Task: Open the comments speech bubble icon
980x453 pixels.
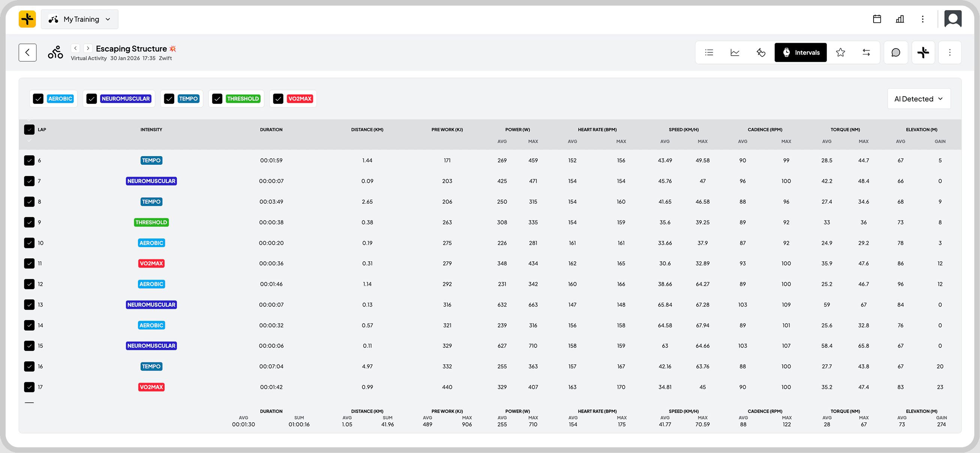Action: tap(896, 52)
